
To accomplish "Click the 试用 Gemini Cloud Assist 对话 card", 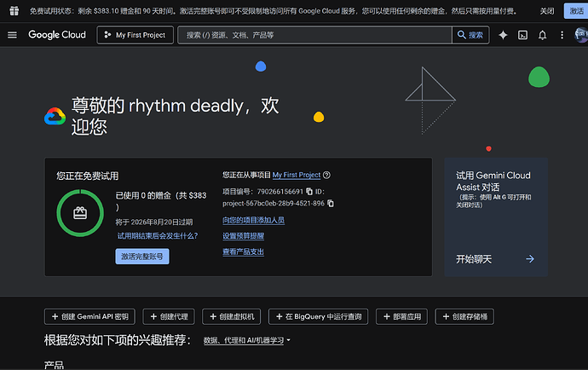I will click(x=496, y=217).
